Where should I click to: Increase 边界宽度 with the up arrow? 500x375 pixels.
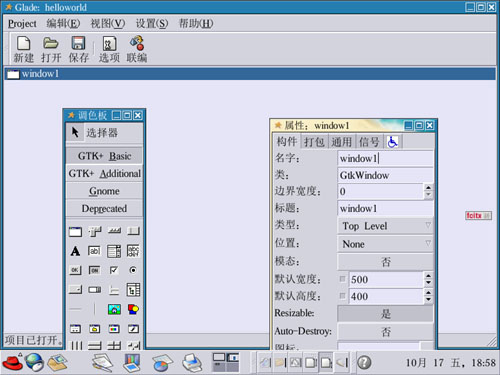[428, 188]
